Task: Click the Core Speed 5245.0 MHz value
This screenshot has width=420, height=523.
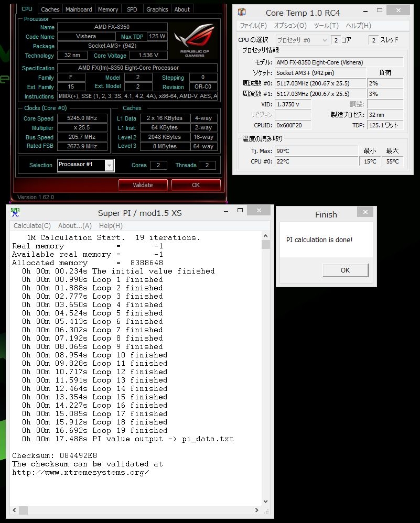Action: [x=82, y=118]
